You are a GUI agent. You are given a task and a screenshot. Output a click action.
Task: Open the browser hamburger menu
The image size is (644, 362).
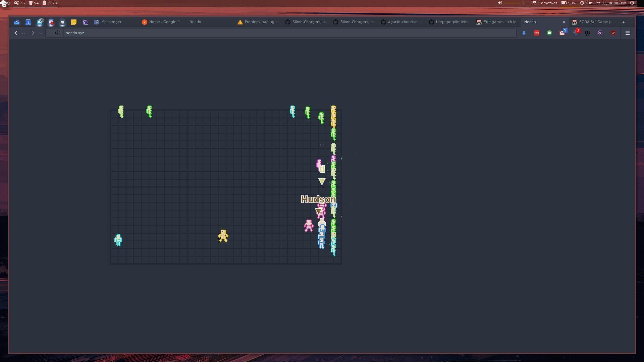628,33
